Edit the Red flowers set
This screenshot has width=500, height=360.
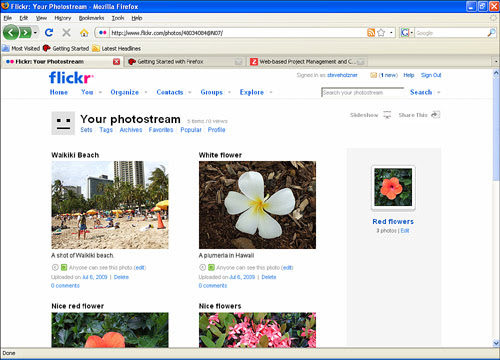(x=405, y=231)
